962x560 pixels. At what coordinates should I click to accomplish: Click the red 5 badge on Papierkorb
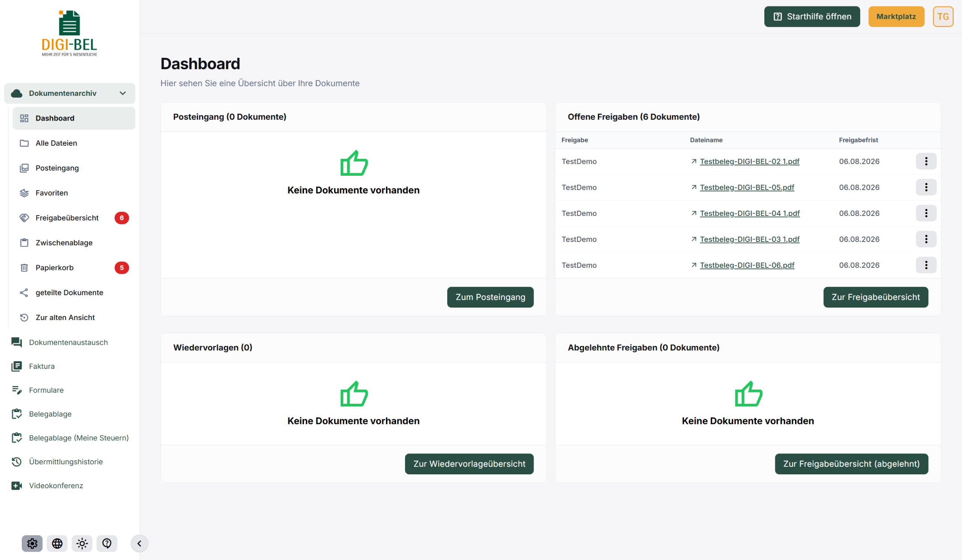122,268
